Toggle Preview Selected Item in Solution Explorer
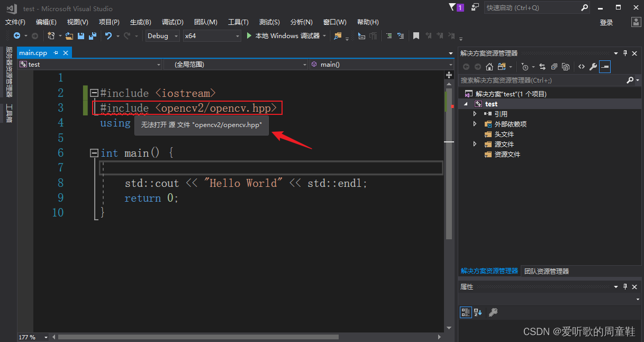 coord(605,66)
